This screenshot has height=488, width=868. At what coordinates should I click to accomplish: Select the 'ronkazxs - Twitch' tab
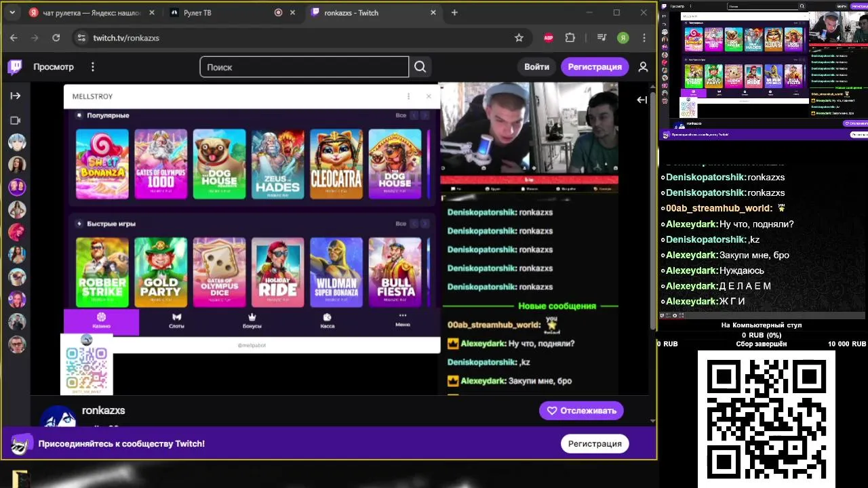point(373,12)
